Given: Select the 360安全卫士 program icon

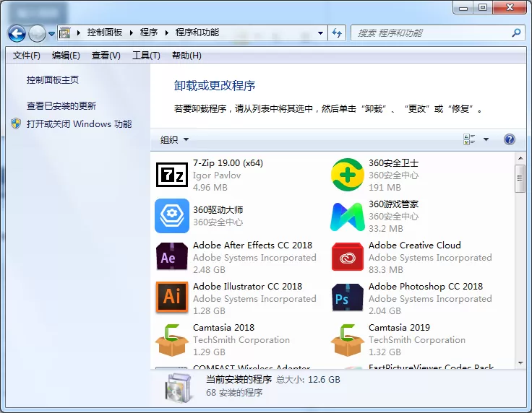Looking at the screenshot, I should click(x=348, y=175).
